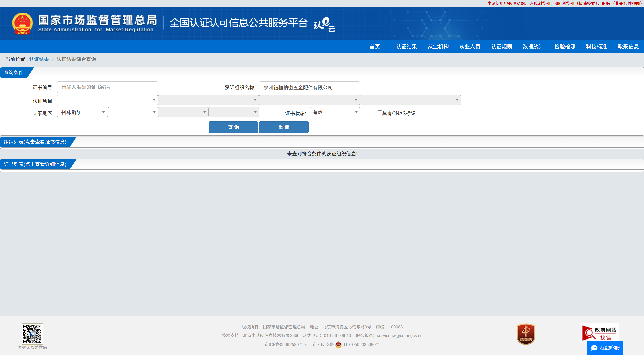
Task: Open the 检验检测 navigation menu
Action: coord(564,46)
